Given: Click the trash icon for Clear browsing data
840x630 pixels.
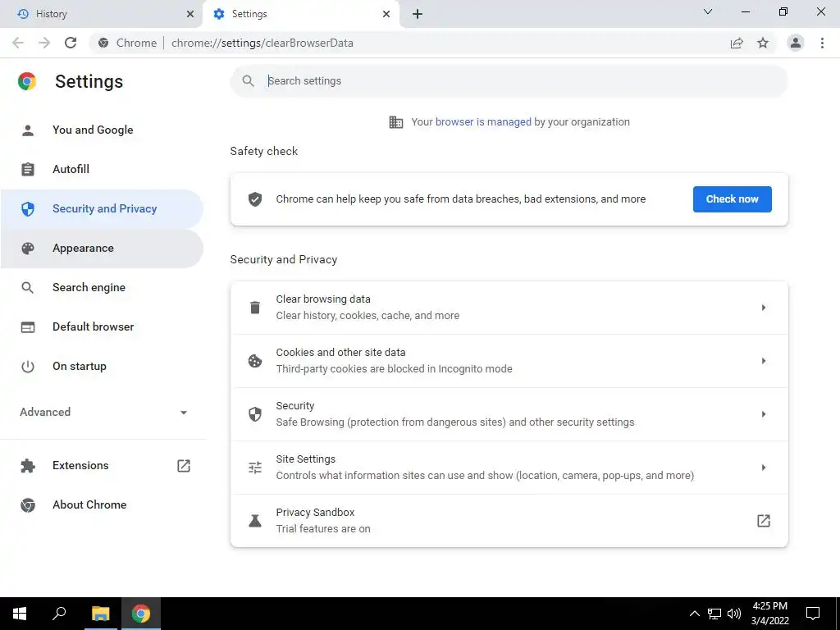Looking at the screenshot, I should (255, 308).
